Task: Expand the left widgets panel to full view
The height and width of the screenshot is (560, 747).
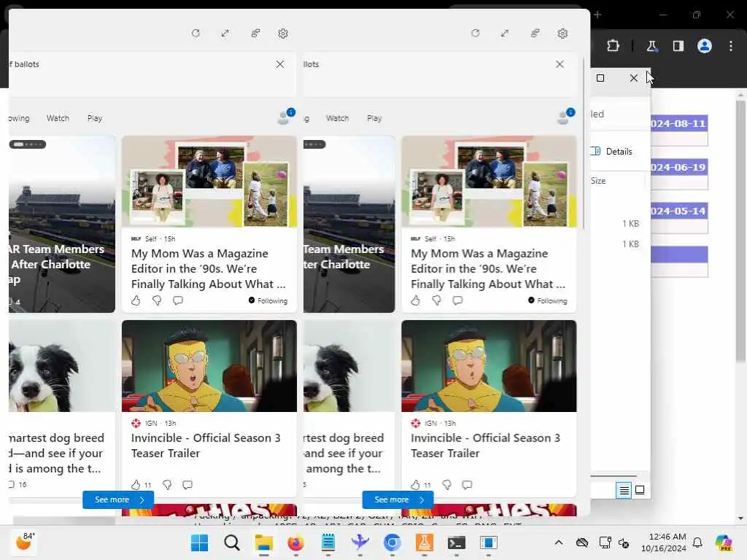Action: (225, 34)
